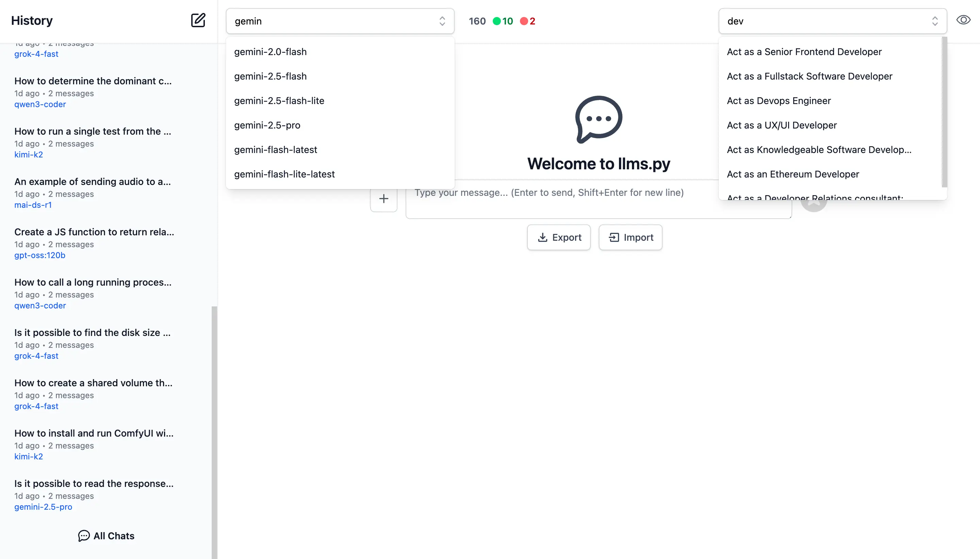Click the arrow icon on the Import button

tap(614, 237)
